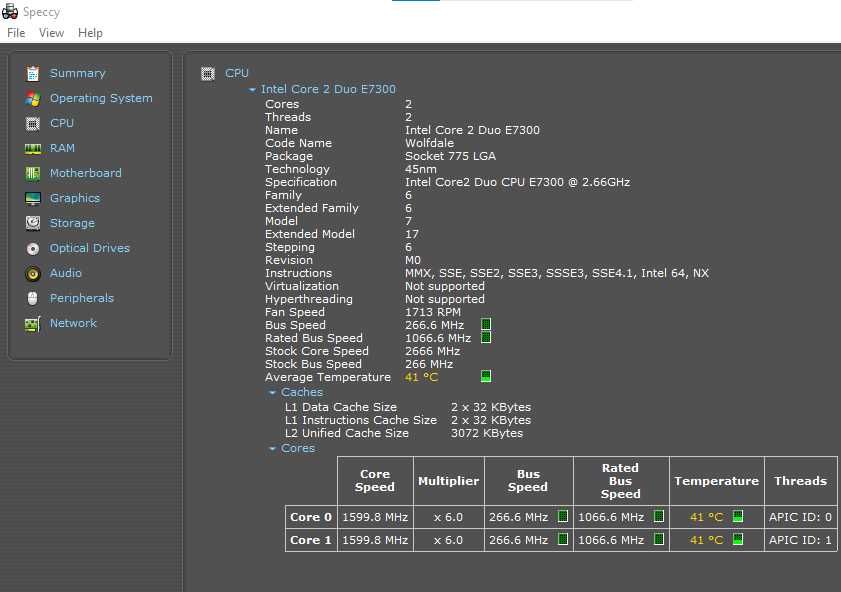Click the Multiplier column header
This screenshot has height=592, width=841.
448,480
